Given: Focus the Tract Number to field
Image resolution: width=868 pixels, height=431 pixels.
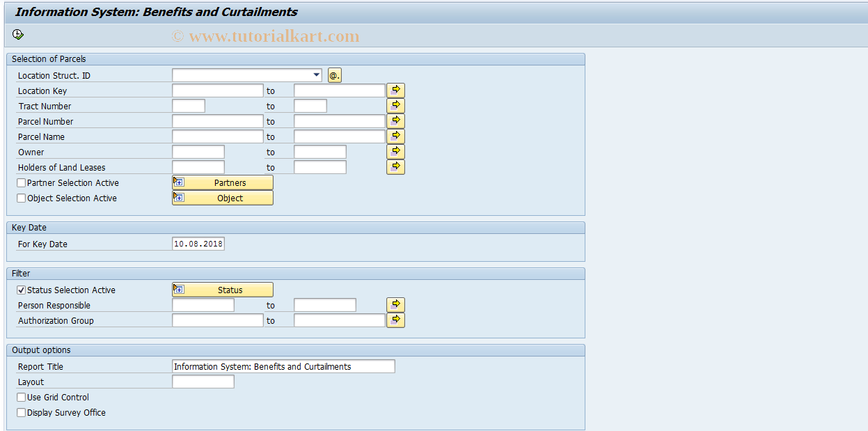Looking at the screenshot, I should click(310, 106).
